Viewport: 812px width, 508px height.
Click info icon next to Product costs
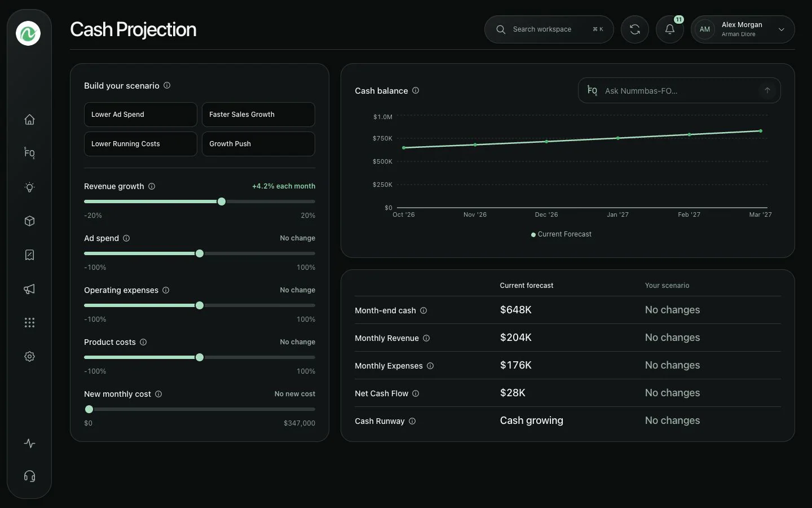tap(143, 342)
